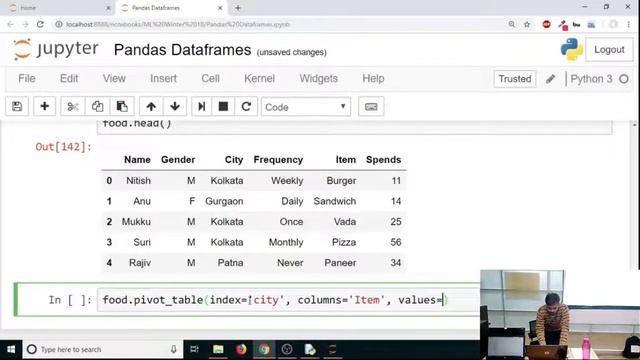Click the Windows search box
640x360 pixels.
[x=102, y=349]
